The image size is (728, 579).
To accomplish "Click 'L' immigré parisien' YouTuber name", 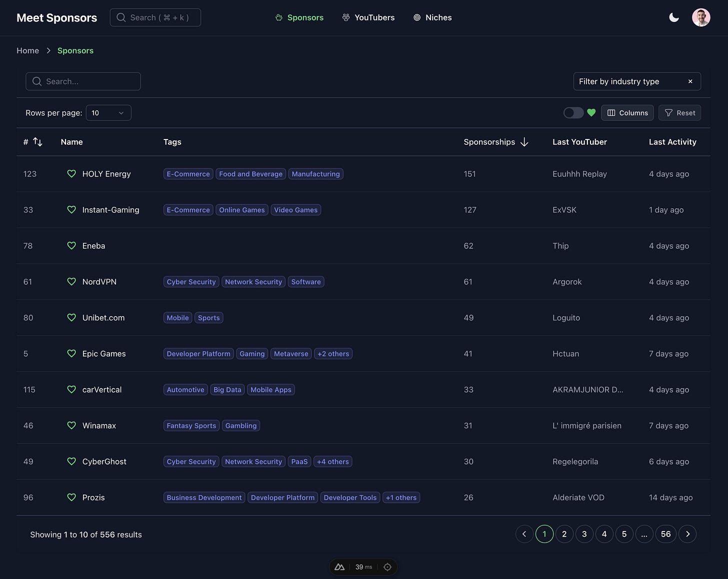I will 587,425.
